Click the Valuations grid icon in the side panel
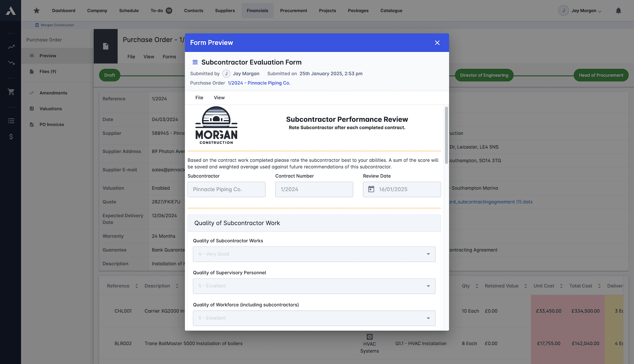The image size is (634, 364). pyautogui.click(x=32, y=109)
